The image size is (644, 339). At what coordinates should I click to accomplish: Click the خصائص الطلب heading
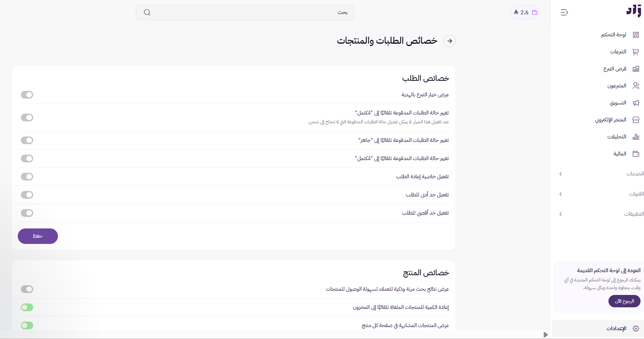click(x=425, y=78)
